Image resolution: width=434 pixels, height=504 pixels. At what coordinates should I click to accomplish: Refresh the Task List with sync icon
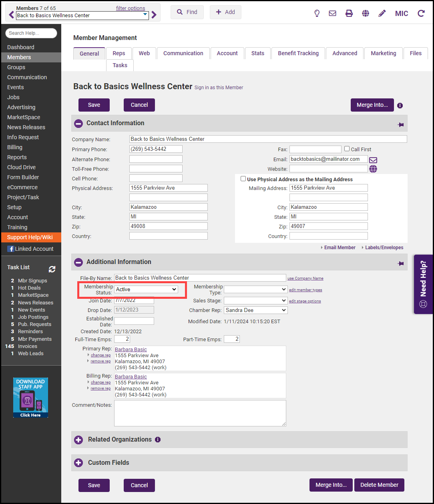(x=52, y=269)
